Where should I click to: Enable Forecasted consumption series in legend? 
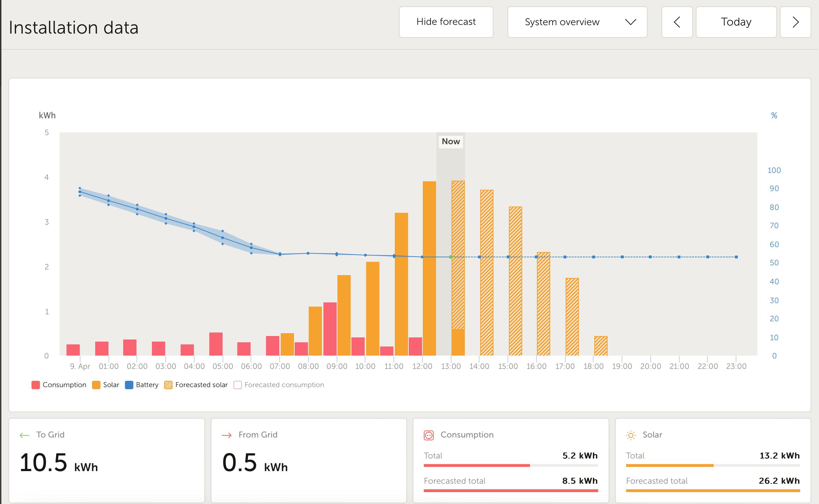tap(279, 385)
